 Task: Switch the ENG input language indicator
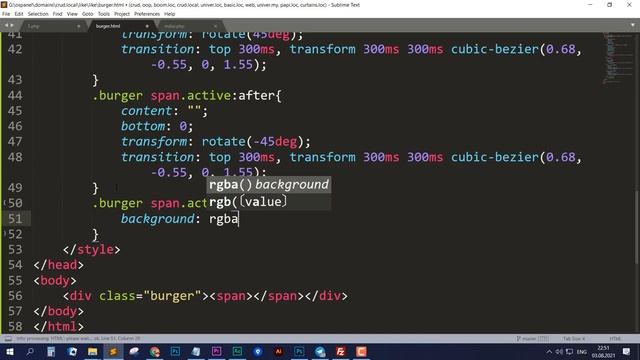click(582, 351)
